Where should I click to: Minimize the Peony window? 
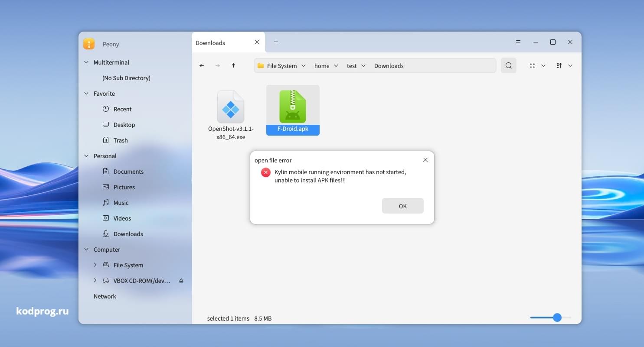536,42
